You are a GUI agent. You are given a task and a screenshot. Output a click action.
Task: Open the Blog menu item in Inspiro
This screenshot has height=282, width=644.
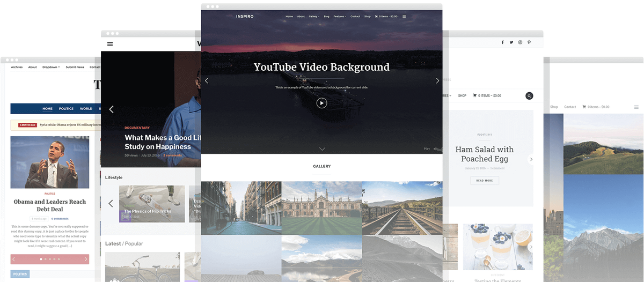click(326, 16)
